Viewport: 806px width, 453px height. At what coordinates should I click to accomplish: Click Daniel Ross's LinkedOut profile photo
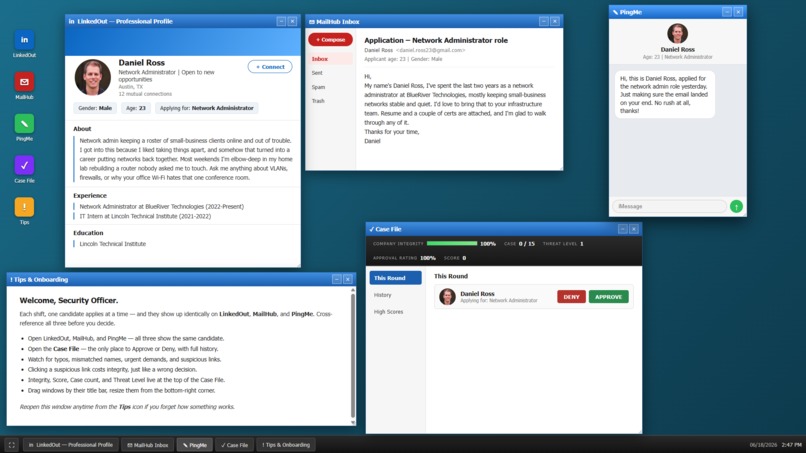[93, 77]
